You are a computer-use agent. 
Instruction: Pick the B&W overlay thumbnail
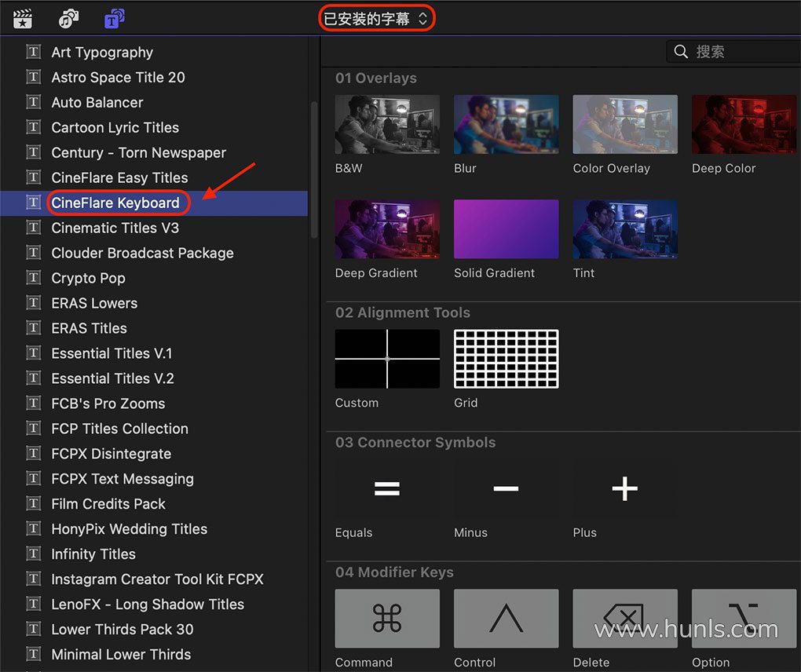pos(387,125)
